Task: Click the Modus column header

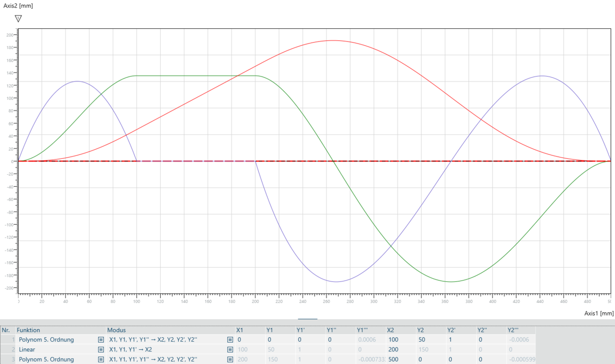Action: point(117,330)
